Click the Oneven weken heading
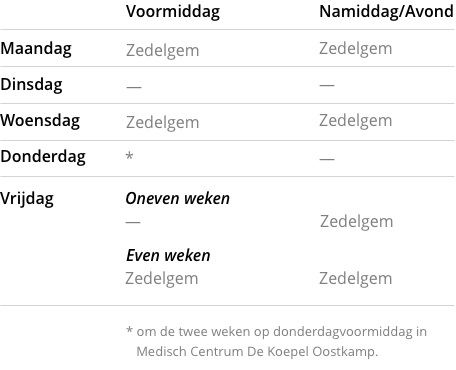Image resolution: width=456 pixels, height=370 pixels. pos(178,199)
